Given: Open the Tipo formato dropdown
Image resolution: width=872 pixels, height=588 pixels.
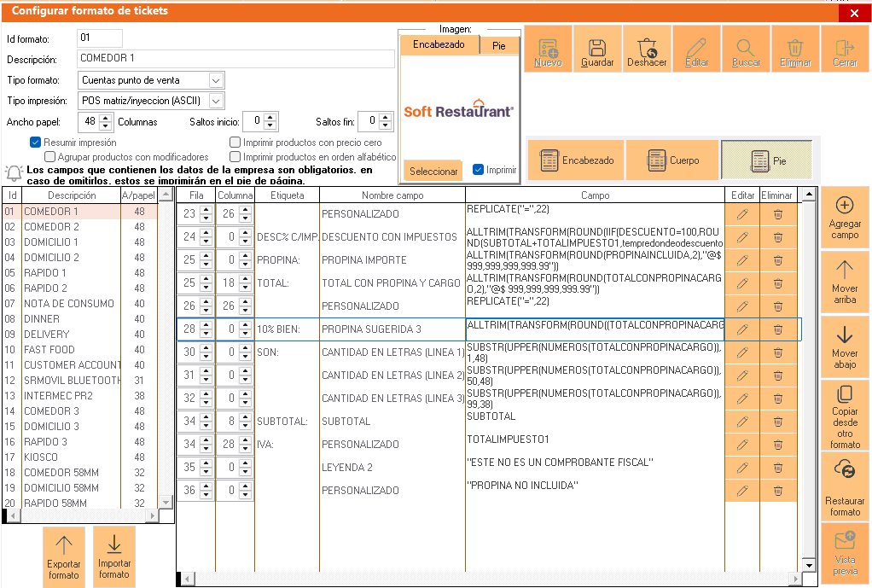Looking at the screenshot, I should 216,80.
